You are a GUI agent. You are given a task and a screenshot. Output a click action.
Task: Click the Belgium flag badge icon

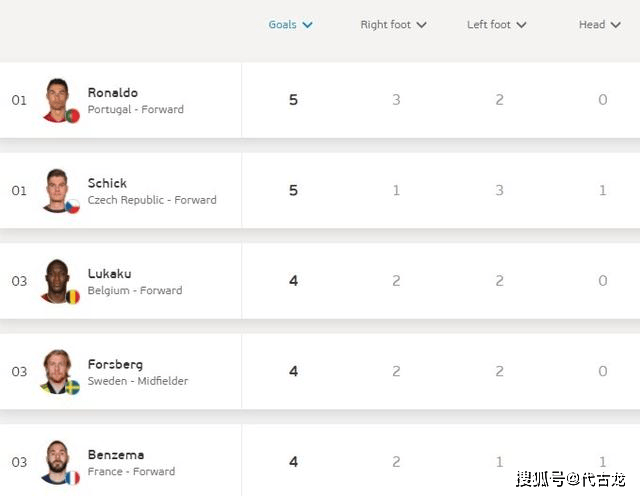point(73,297)
